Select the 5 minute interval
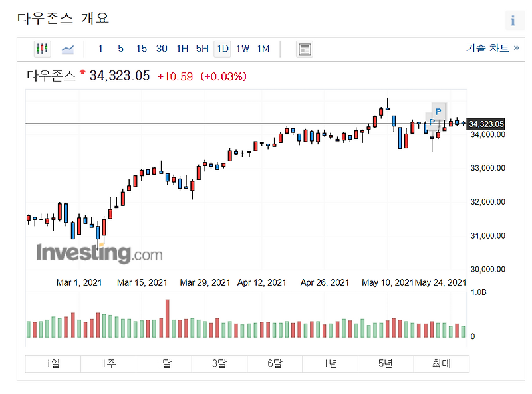Viewport: 532px width, 394px height. (x=121, y=49)
